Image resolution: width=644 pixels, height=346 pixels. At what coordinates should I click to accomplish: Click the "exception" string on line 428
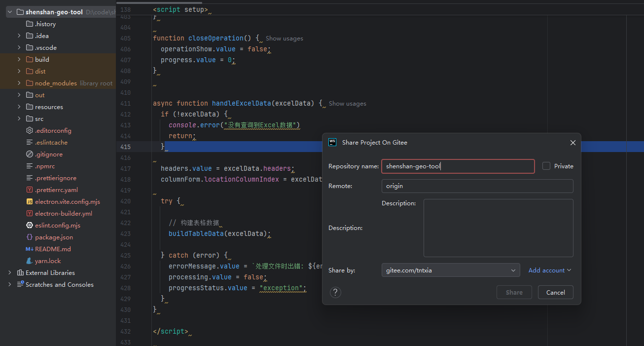pos(281,288)
